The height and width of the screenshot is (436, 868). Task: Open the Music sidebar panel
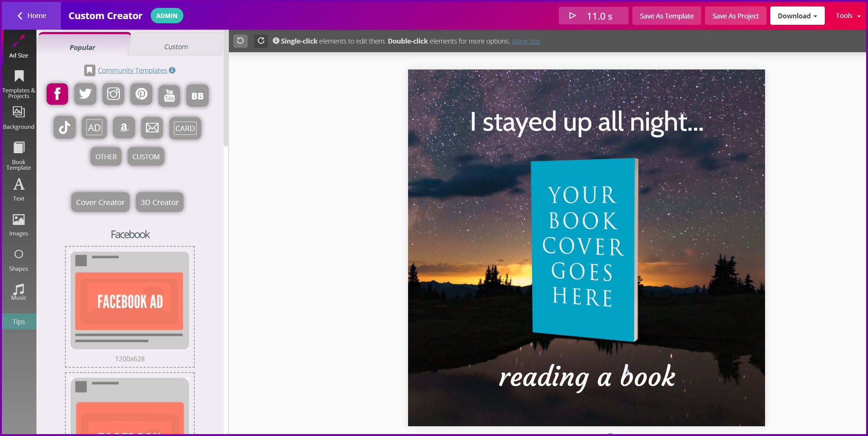18,292
